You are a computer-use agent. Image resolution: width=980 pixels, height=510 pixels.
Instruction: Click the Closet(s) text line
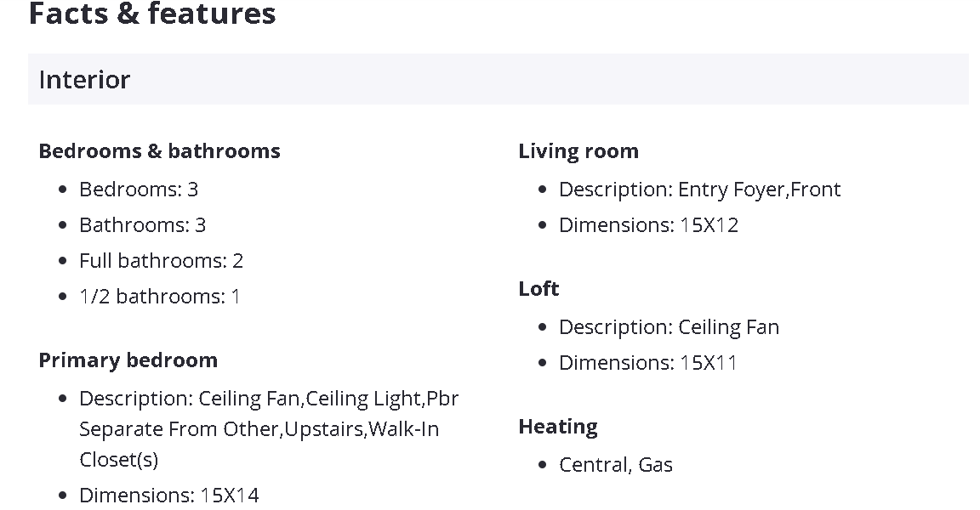pos(119,460)
